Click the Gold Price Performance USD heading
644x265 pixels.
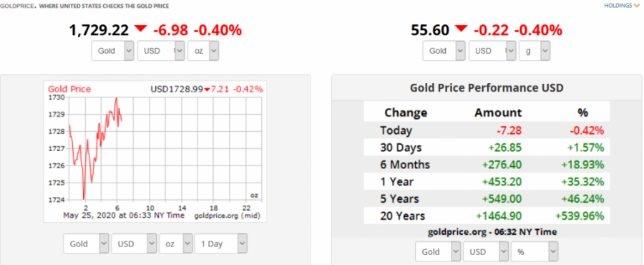[487, 87]
